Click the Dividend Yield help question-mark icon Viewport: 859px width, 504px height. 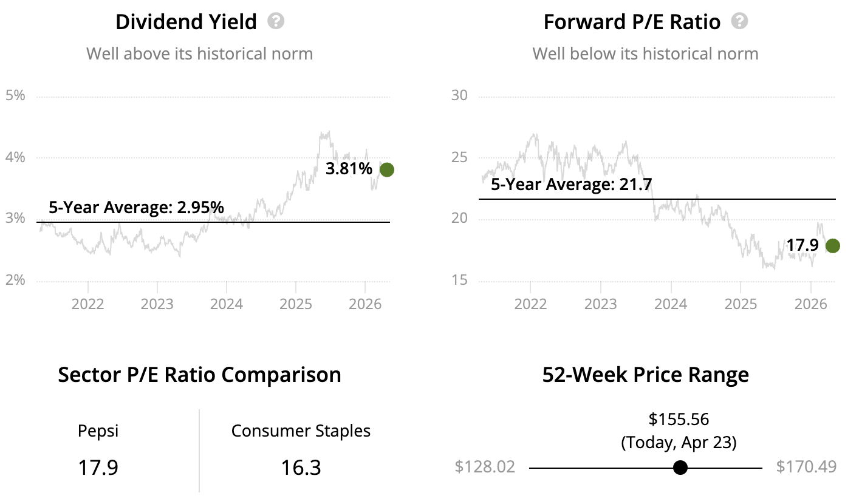click(276, 22)
